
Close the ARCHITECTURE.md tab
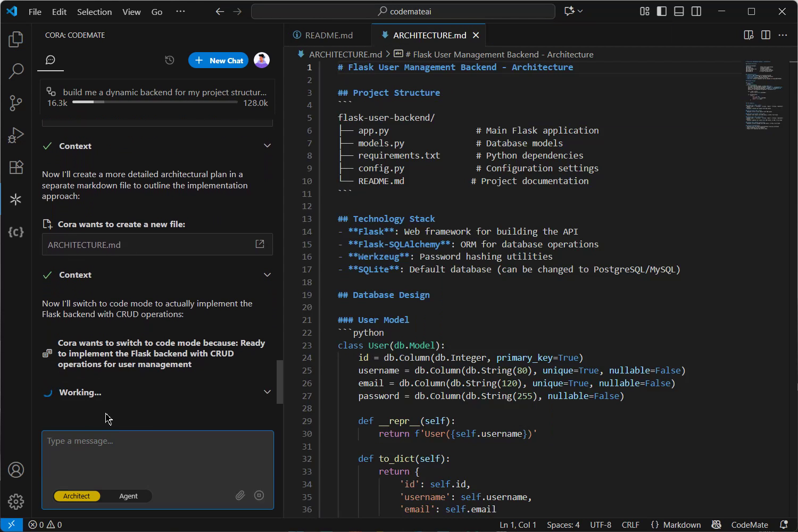tap(476, 35)
